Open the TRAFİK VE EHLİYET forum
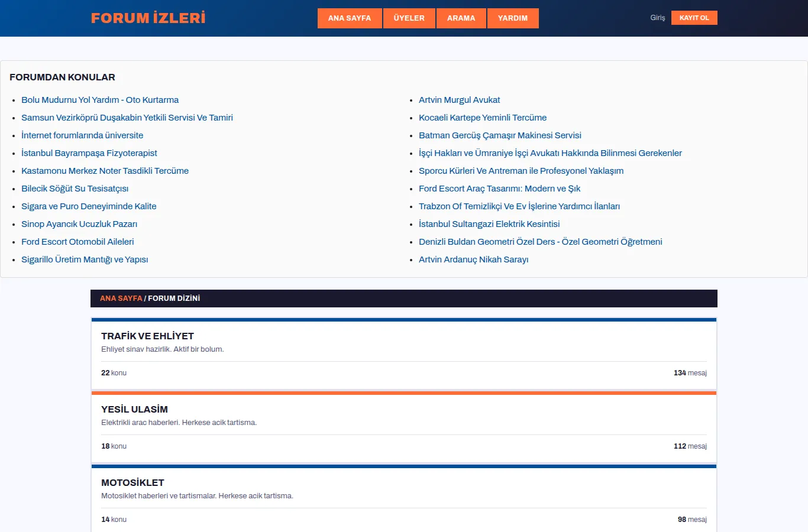 click(x=147, y=336)
